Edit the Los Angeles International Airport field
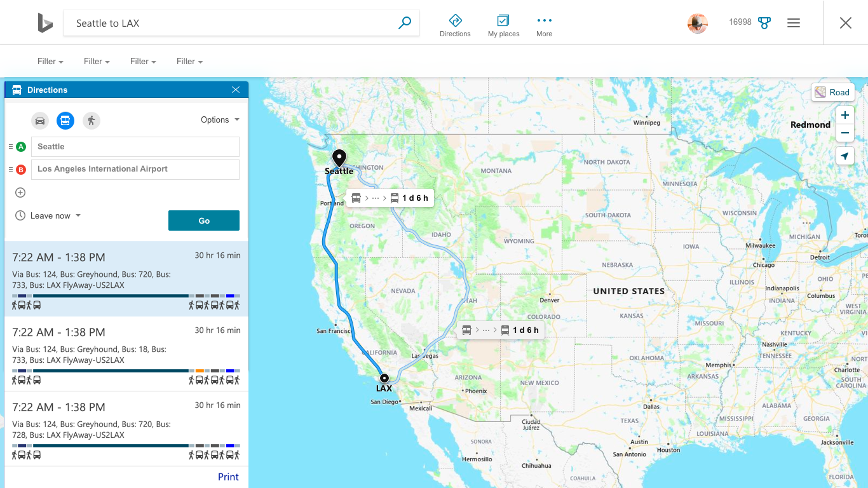868x488 pixels. [135, 170]
